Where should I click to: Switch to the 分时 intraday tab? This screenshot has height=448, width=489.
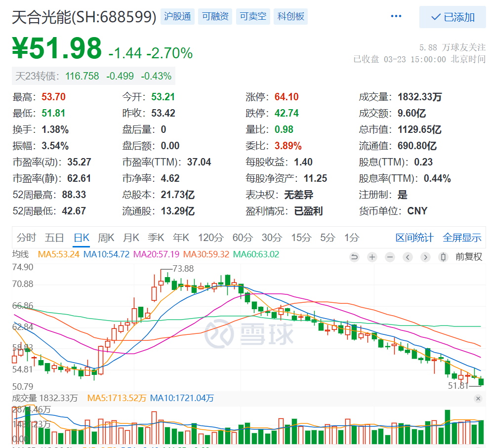point(26,237)
